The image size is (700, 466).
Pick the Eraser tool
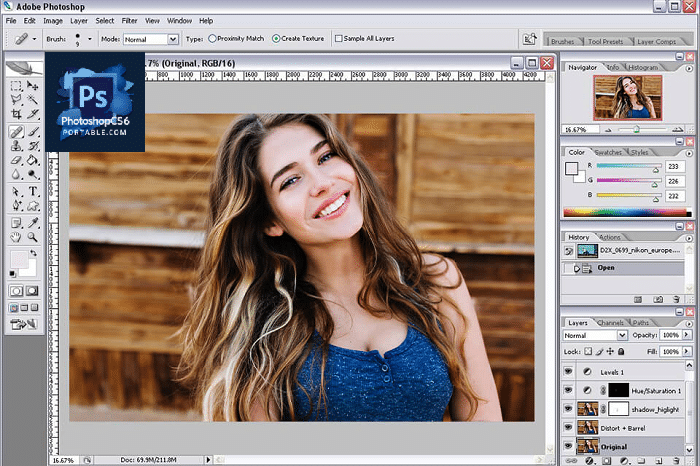16,160
